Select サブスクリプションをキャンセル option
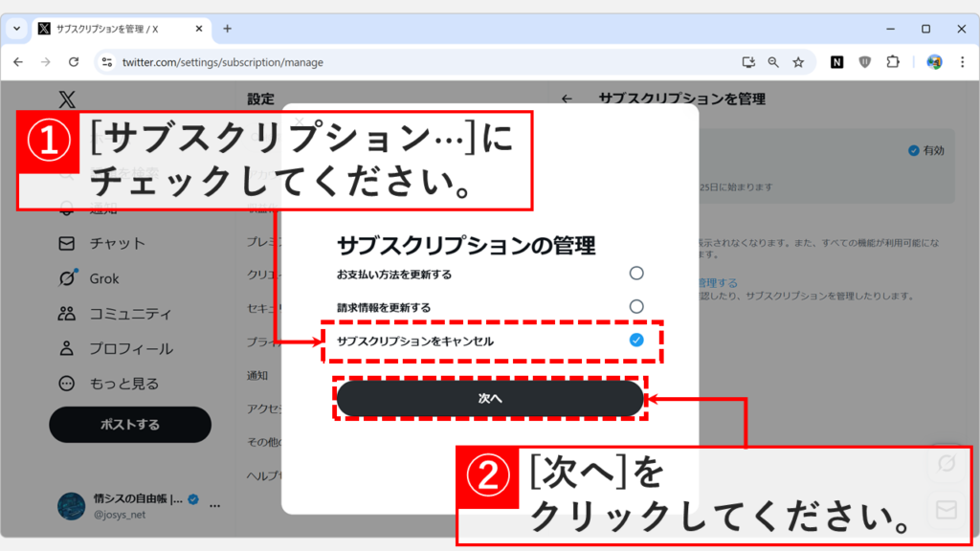 [x=635, y=340]
